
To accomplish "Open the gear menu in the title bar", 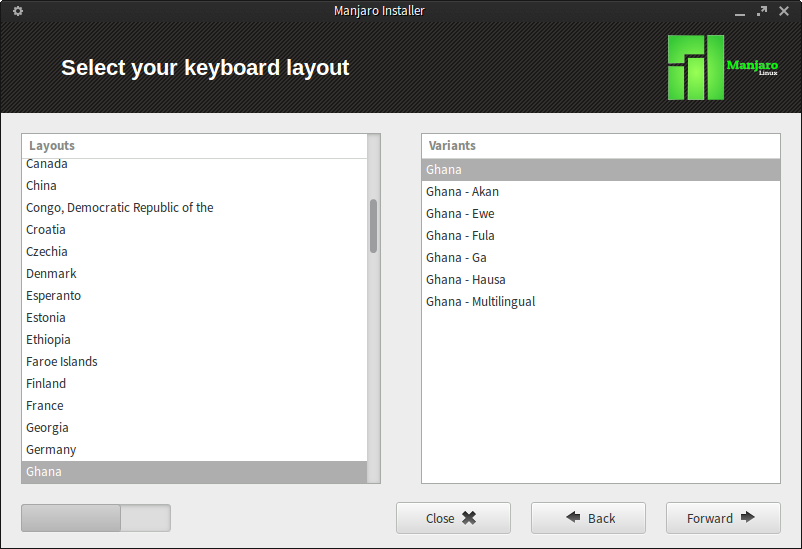I will pos(18,11).
